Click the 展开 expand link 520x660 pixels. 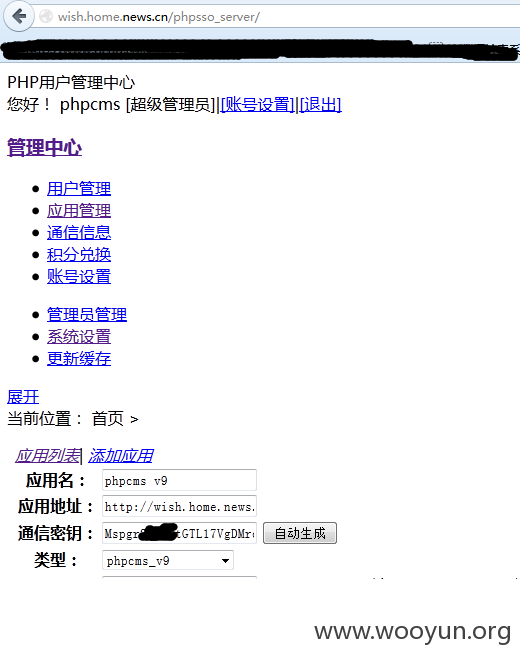coord(23,397)
